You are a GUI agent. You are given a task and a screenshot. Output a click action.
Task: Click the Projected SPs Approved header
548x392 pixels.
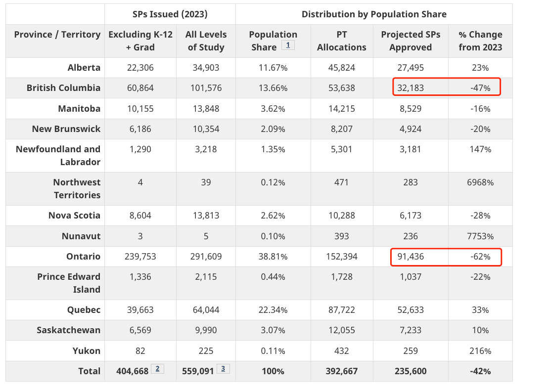411,41
